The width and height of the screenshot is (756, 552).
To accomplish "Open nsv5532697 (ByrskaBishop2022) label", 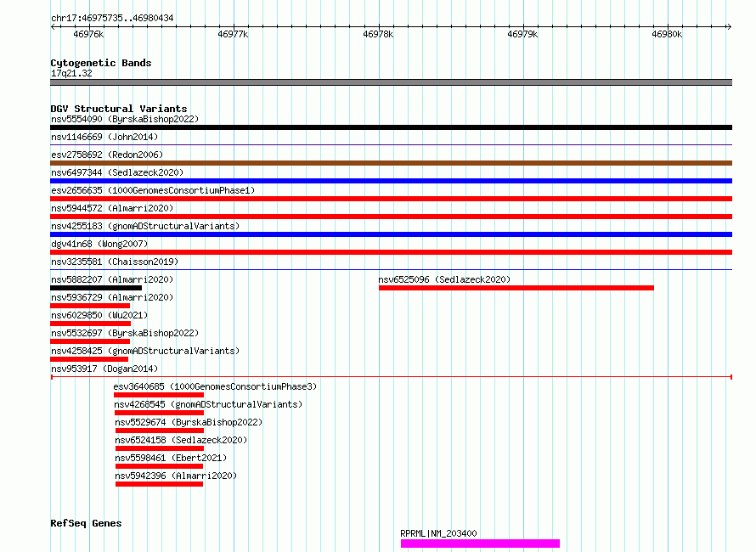I will [x=125, y=333].
